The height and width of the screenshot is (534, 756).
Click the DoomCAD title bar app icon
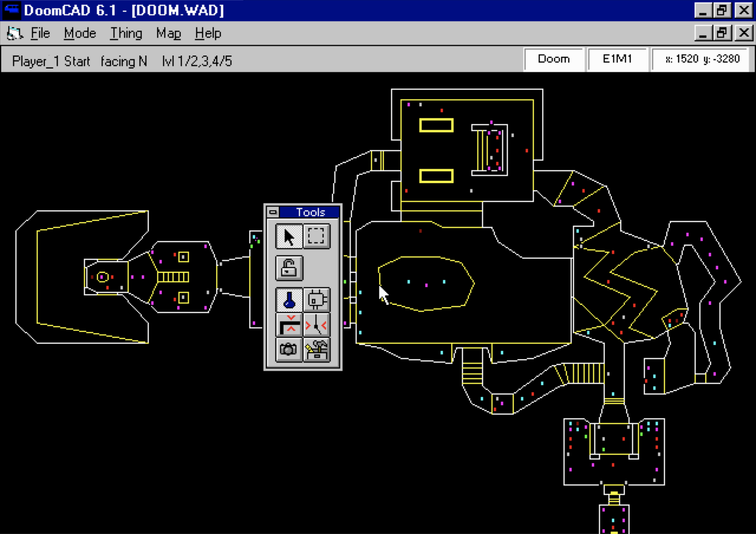(x=11, y=10)
